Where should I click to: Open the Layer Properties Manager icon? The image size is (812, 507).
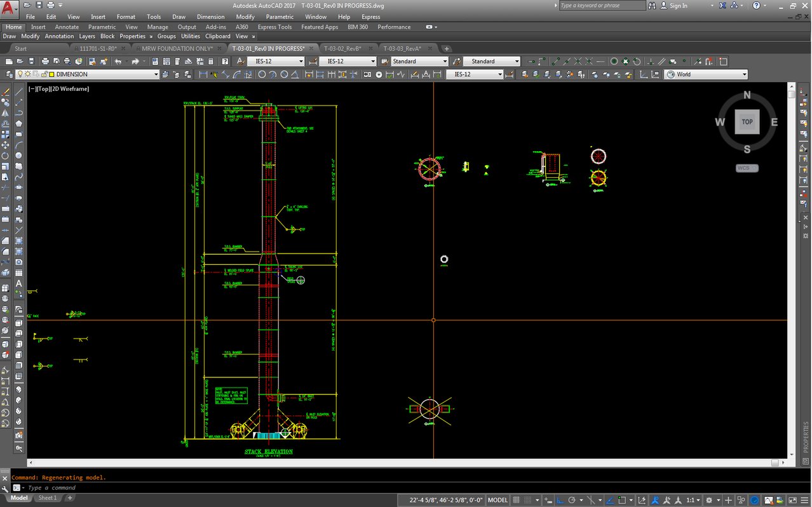click(9, 74)
